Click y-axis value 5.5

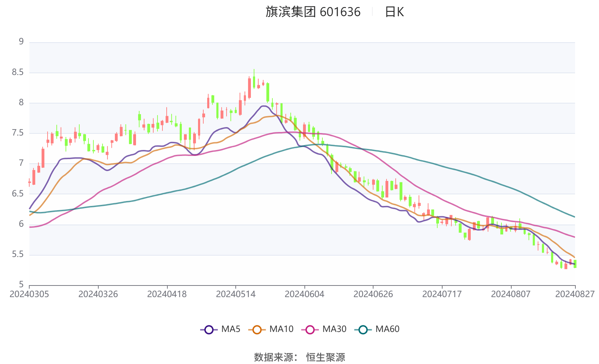[x=18, y=255]
